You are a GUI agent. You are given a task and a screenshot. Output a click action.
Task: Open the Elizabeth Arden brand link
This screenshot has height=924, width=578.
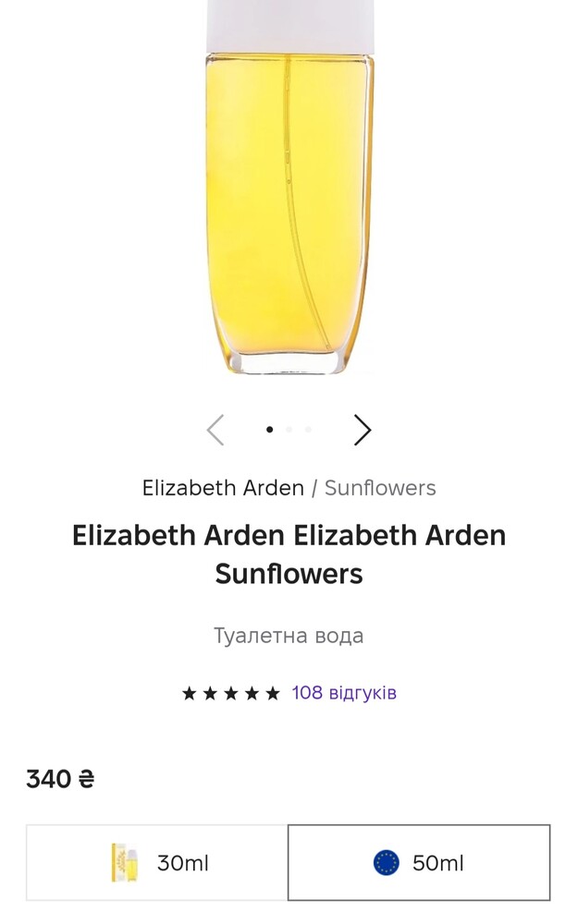[223, 488]
